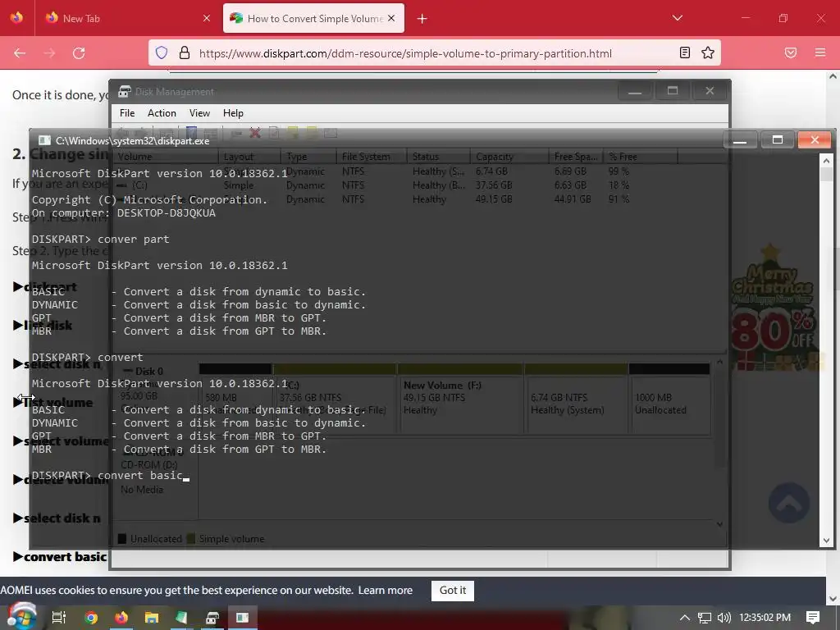The width and height of the screenshot is (840, 630).
Task: Open Help menu in Disk Management
Action: [233, 113]
